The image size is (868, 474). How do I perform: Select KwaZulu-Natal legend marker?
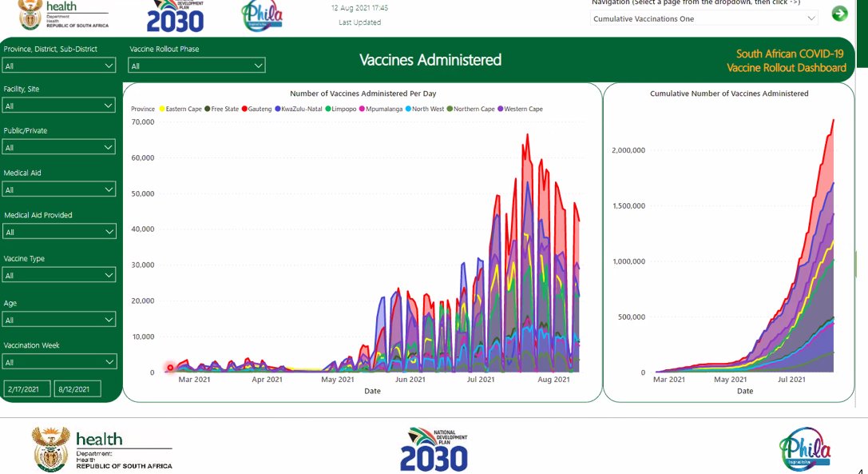[278, 110]
